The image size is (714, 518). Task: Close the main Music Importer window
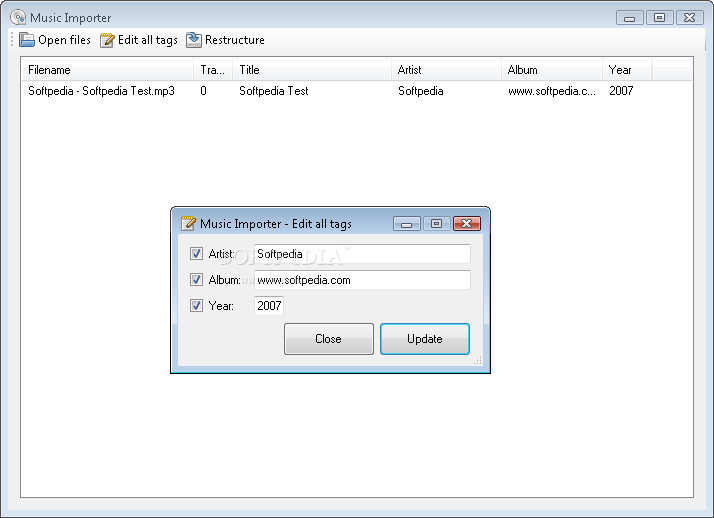(690, 18)
